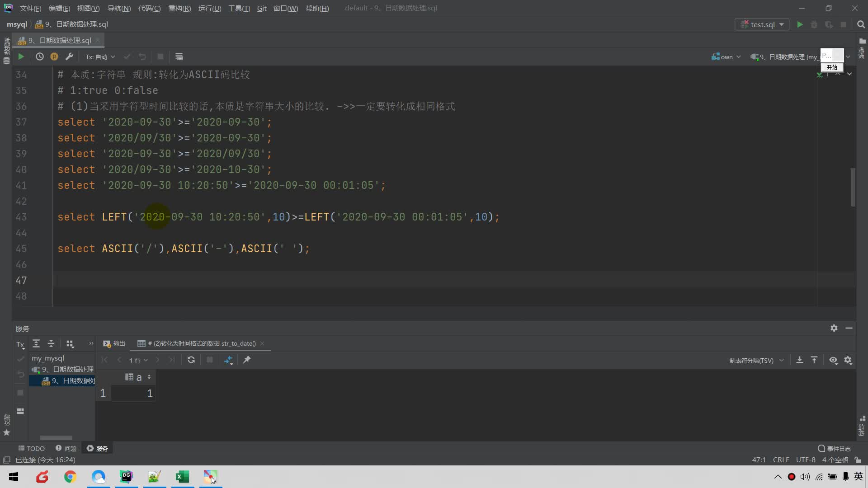This screenshot has height=488, width=868.
Task: Select result cell with value 1
Action: (134, 393)
